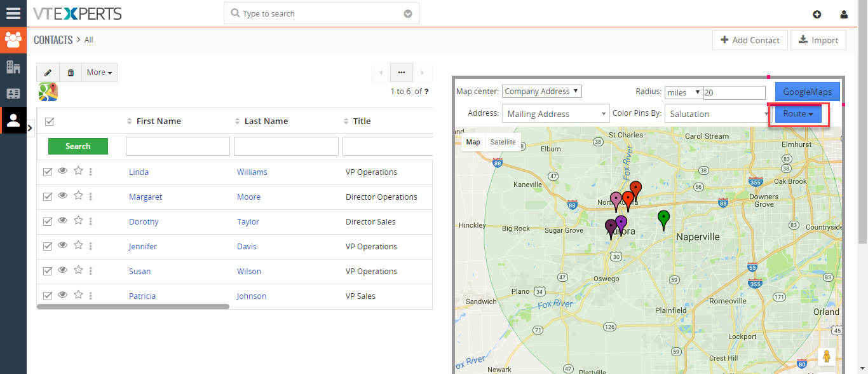Uncheck the Jennifer Davis row checkbox
868x374 pixels.
[x=47, y=246]
